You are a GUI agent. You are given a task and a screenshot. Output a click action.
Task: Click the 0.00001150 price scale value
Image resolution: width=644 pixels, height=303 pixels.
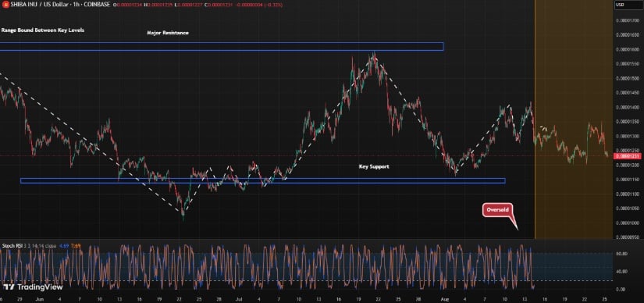coord(628,180)
